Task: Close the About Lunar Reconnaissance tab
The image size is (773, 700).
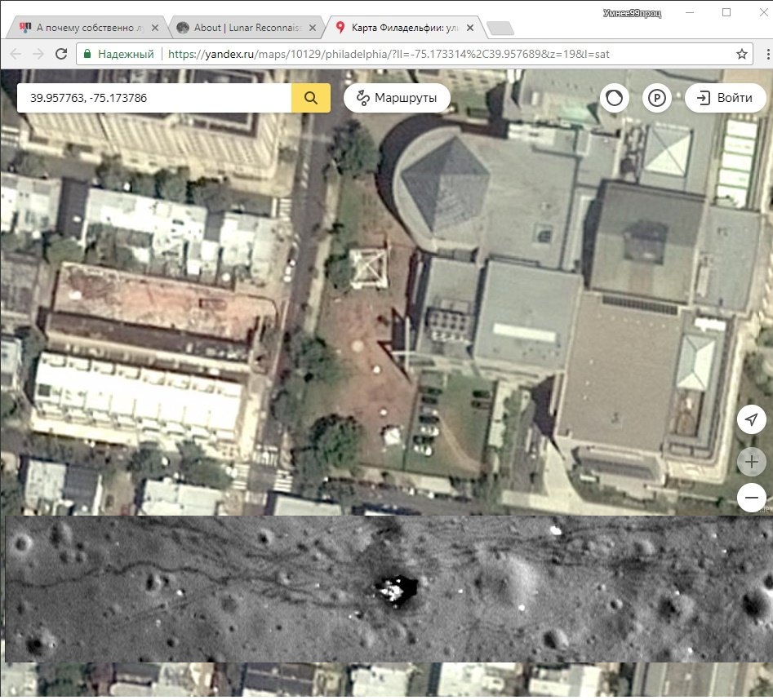Action: pyautogui.click(x=312, y=28)
